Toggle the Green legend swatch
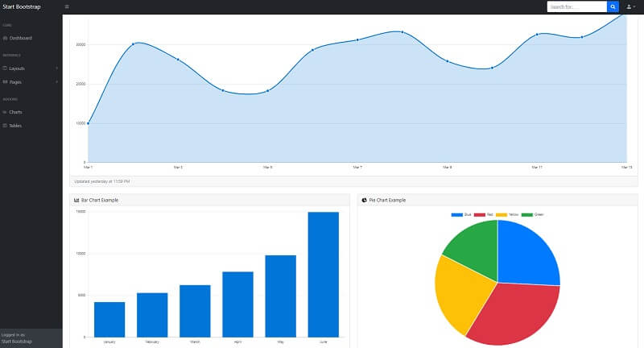This screenshot has width=644, height=348. (527, 214)
